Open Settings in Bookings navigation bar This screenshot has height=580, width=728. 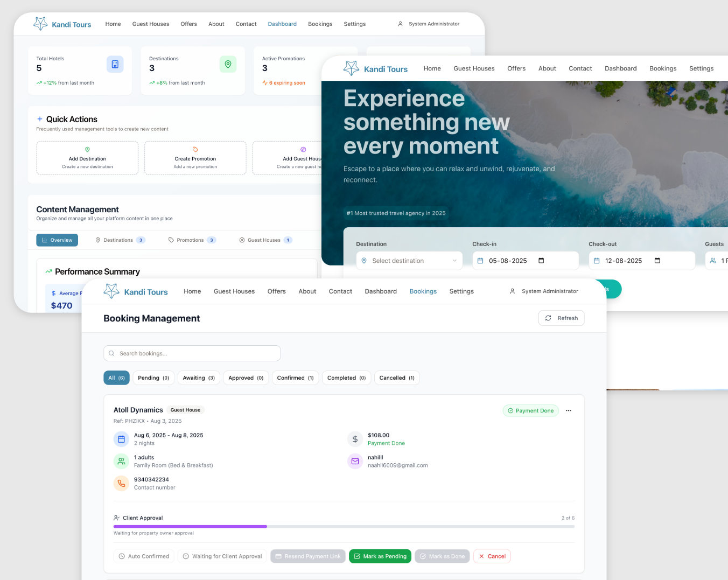coord(461,291)
